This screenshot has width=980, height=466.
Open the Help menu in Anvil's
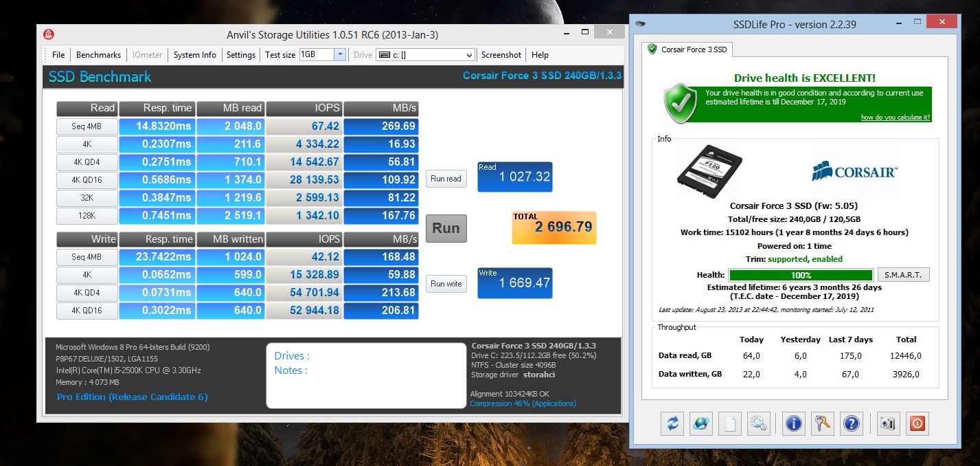540,55
